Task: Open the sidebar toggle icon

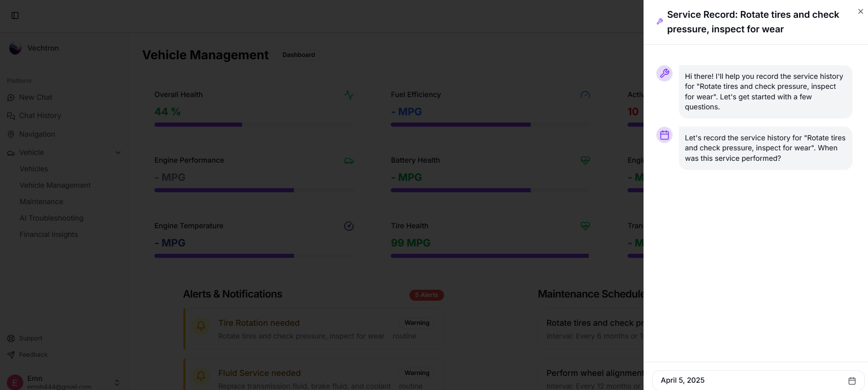Action: [x=15, y=15]
